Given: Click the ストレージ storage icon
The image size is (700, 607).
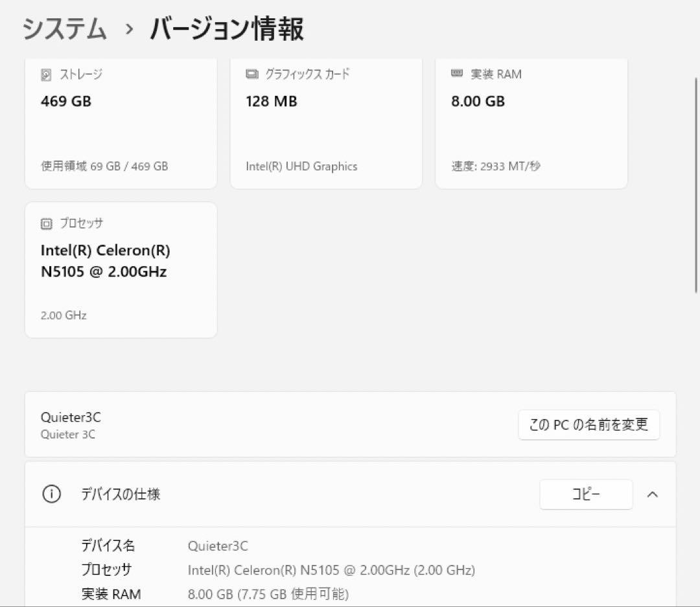Looking at the screenshot, I should tap(46, 74).
